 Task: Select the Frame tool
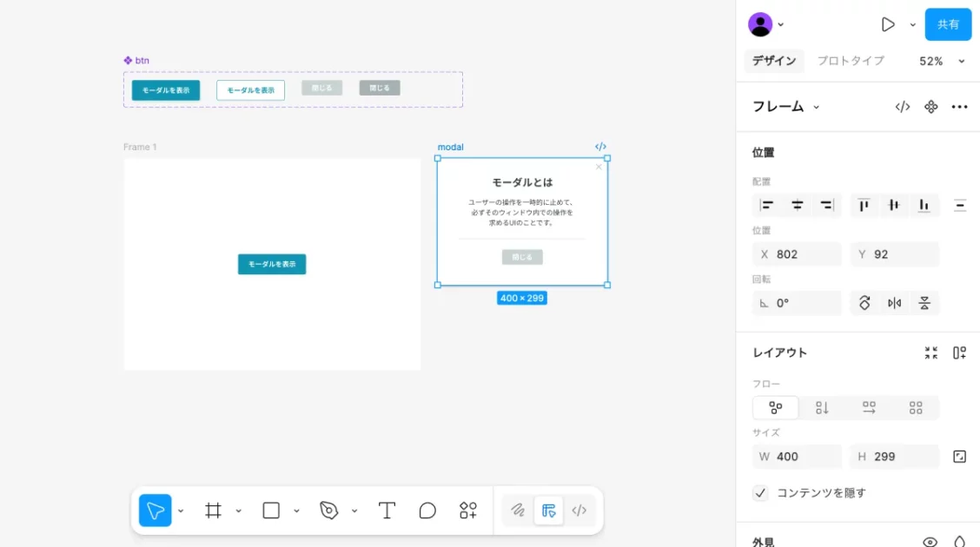pos(213,511)
